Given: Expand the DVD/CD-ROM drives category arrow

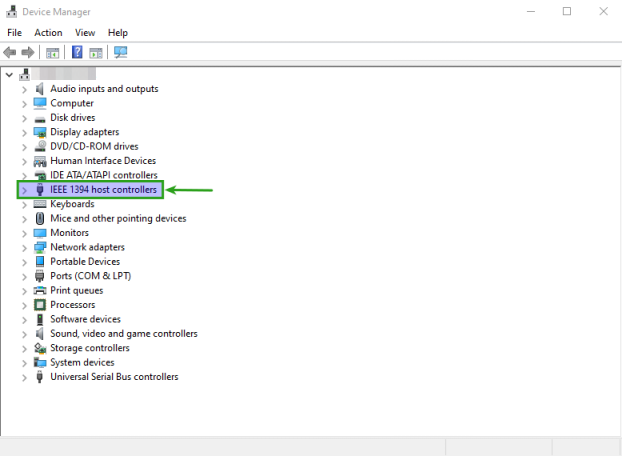Looking at the screenshot, I should pyautogui.click(x=24, y=147).
